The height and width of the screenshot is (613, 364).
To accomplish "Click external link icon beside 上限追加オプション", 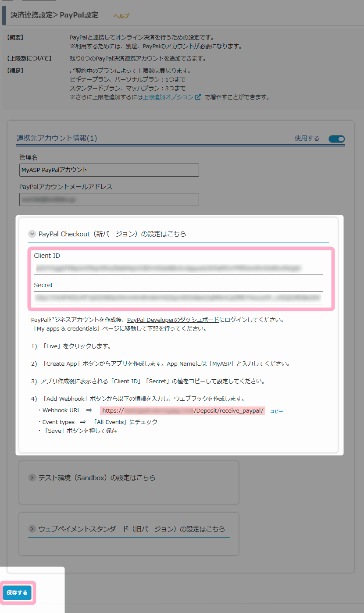I will (x=198, y=97).
